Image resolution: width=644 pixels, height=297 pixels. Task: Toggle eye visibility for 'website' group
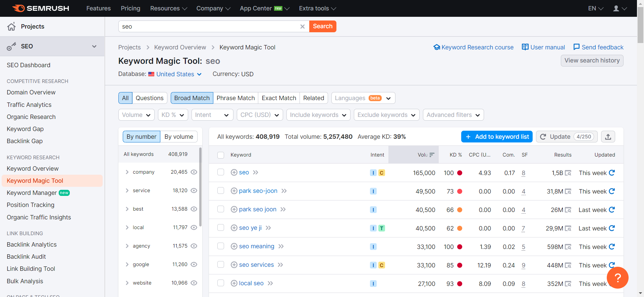point(194,283)
